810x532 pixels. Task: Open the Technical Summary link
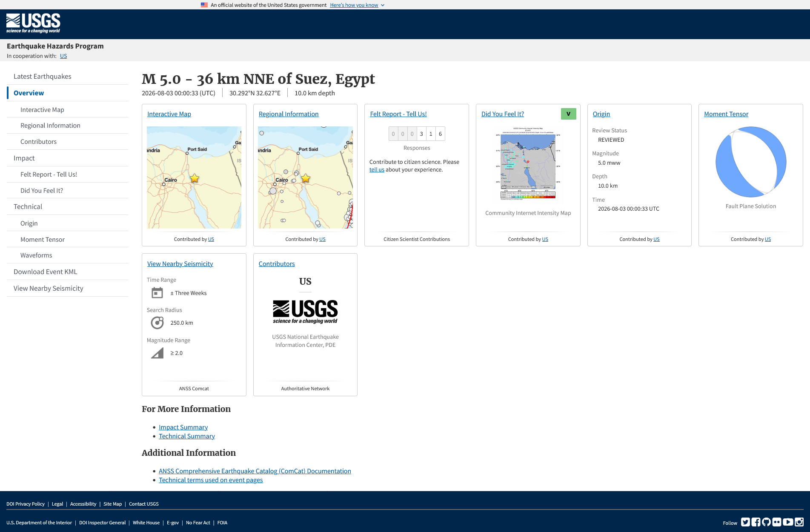tap(187, 436)
